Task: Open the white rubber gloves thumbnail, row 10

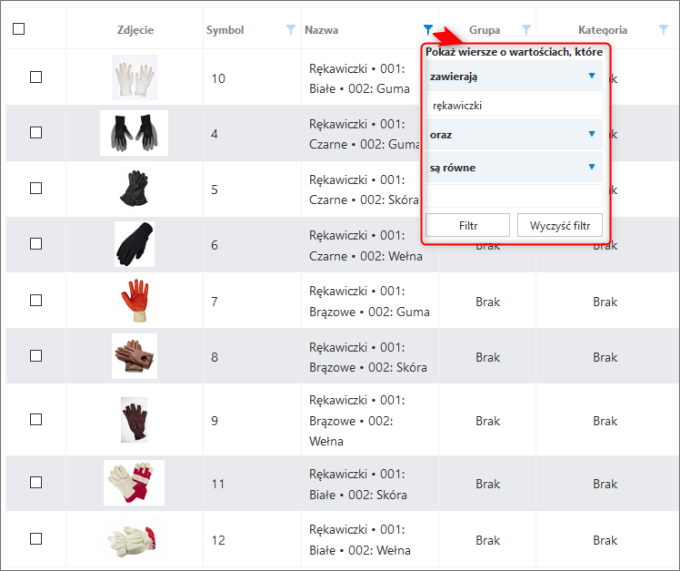Action: coord(134,77)
